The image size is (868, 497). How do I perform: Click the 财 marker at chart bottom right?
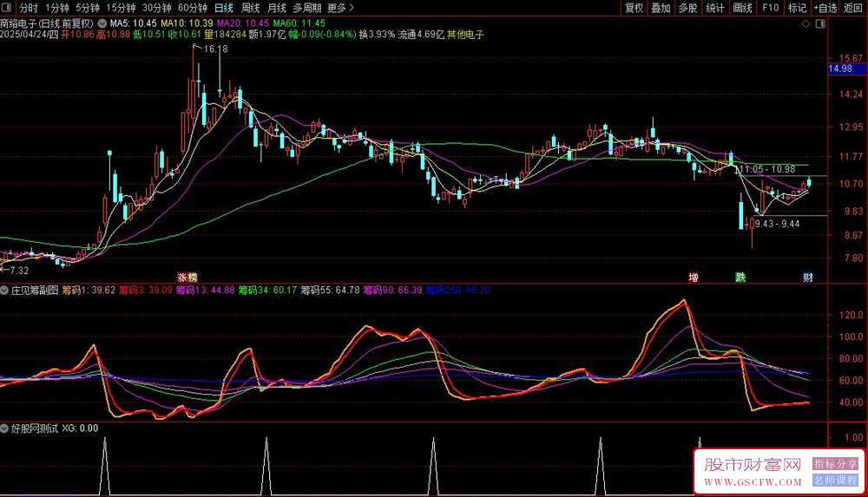(x=807, y=278)
